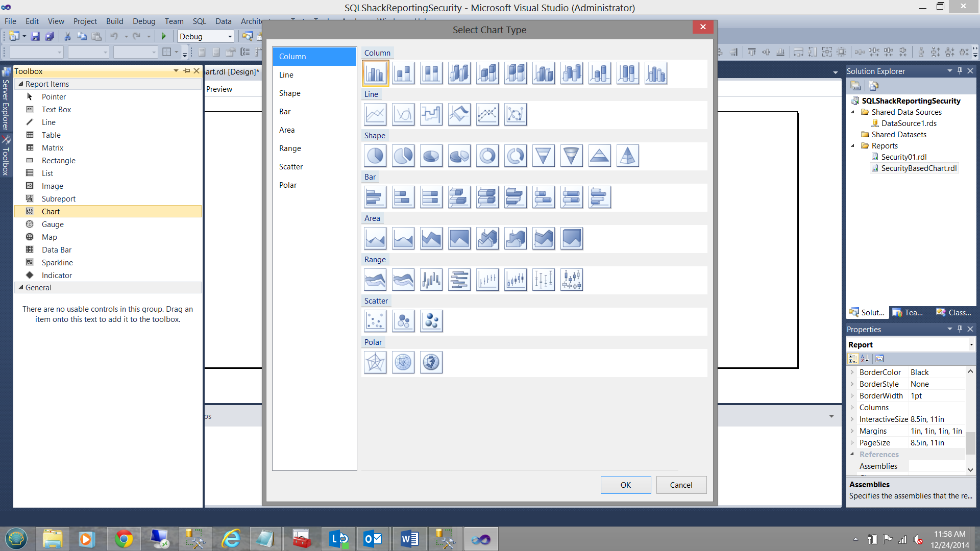Select the stock range chart icon

(x=487, y=280)
